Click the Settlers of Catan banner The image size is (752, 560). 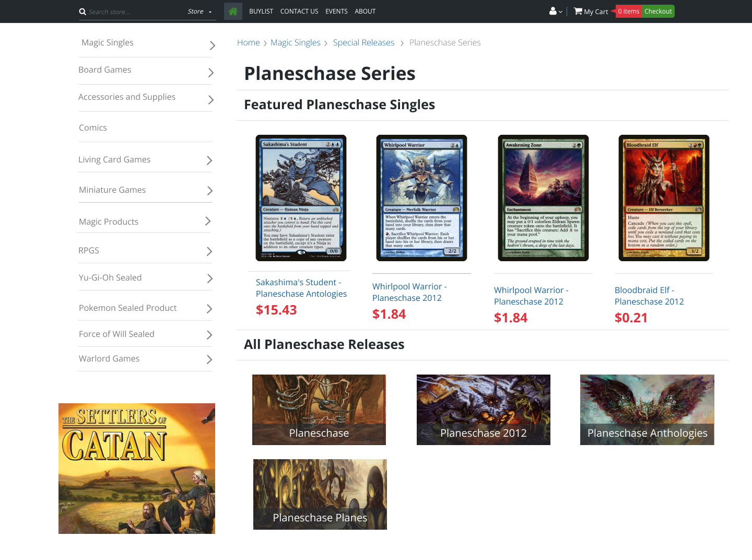point(137,469)
